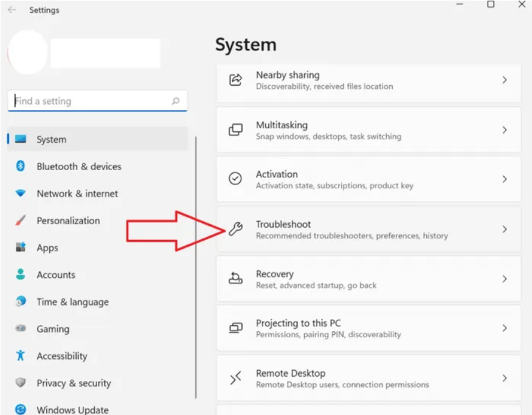The image size is (532, 415).
Task: Click the Find a setting search box
Action: tap(91, 101)
